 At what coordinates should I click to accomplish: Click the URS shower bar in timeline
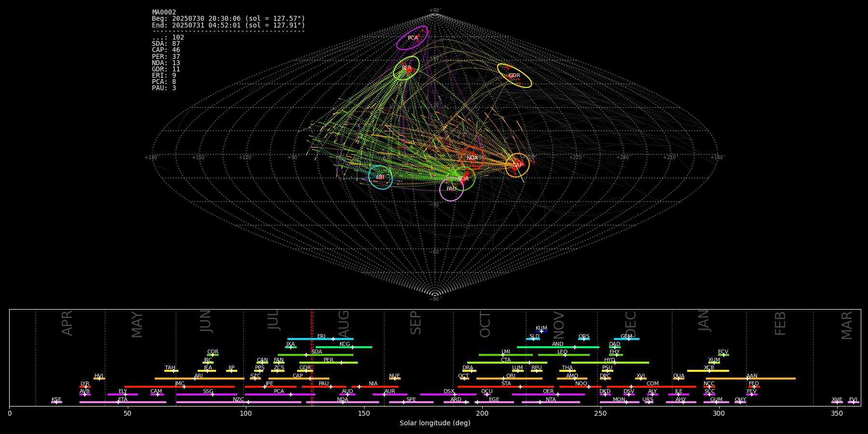(x=649, y=402)
